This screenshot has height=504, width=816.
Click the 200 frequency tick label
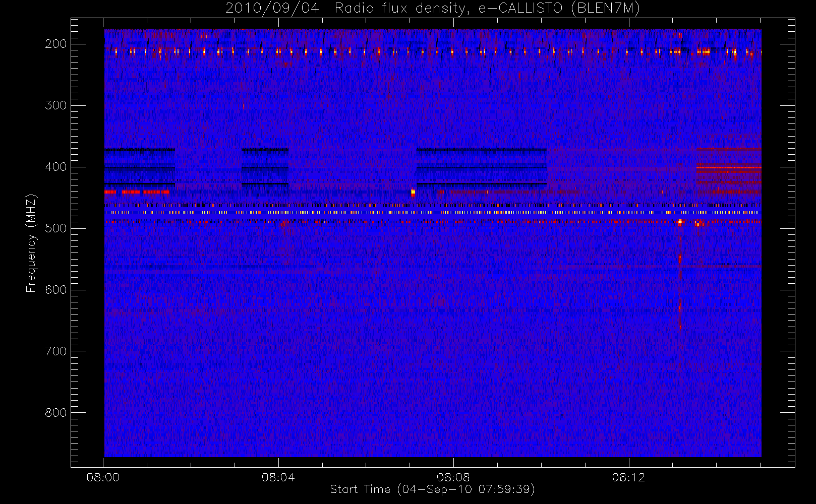(56, 44)
